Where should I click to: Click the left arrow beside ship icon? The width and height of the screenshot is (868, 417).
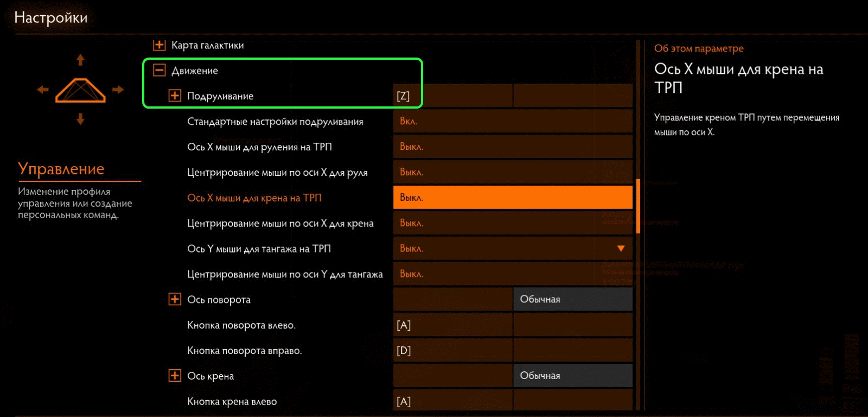point(43,90)
